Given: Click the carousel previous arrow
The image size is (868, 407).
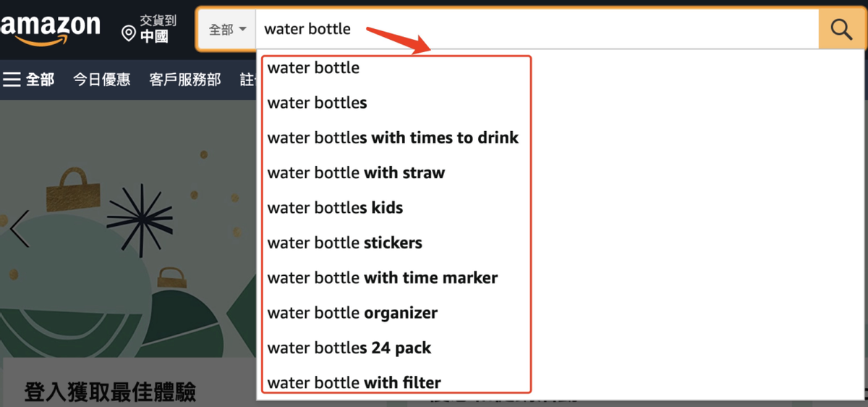Looking at the screenshot, I should [20, 228].
